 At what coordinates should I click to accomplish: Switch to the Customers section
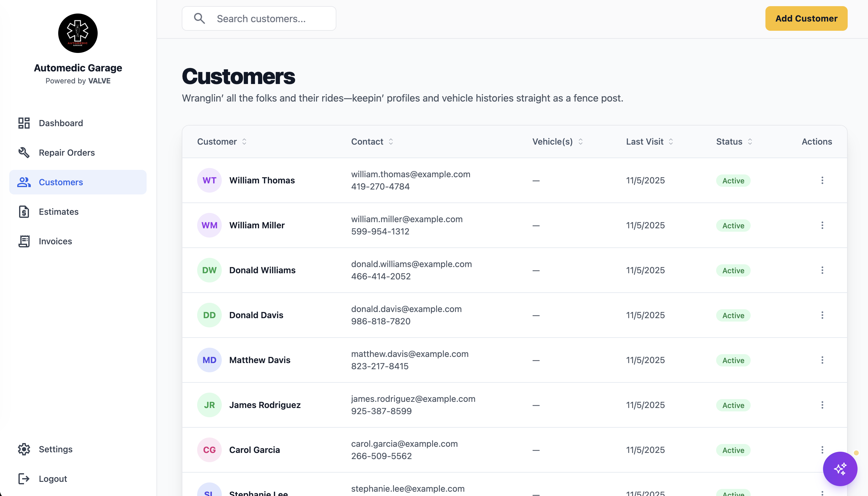[x=61, y=182]
